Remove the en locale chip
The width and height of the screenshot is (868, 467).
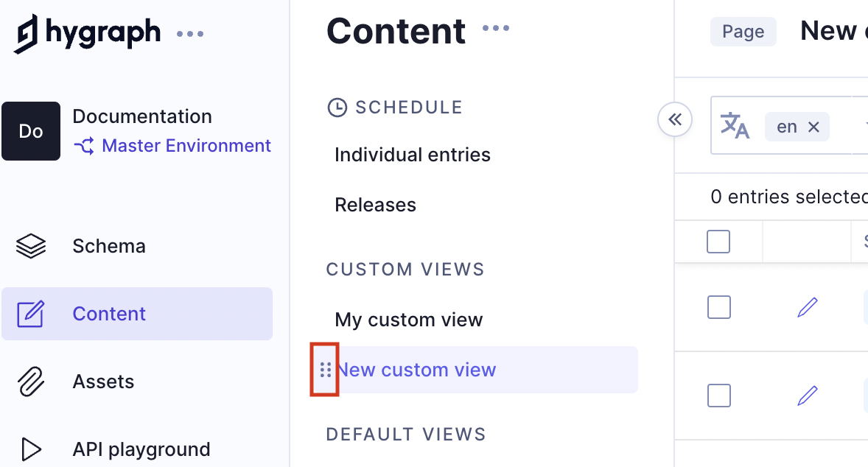[x=813, y=127]
